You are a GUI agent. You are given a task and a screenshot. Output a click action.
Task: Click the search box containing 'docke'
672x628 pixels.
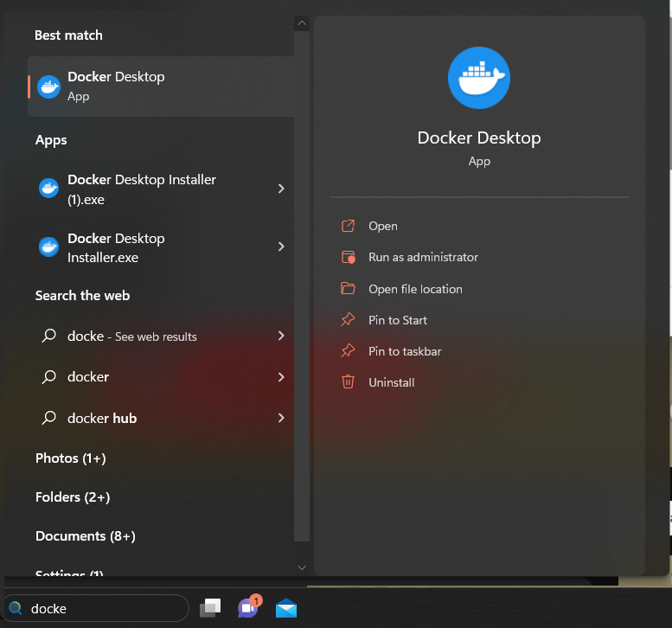point(104,608)
